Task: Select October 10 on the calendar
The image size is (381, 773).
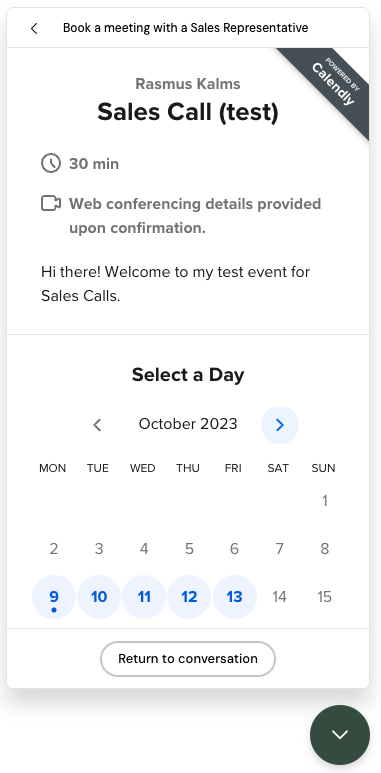Action: (x=99, y=597)
